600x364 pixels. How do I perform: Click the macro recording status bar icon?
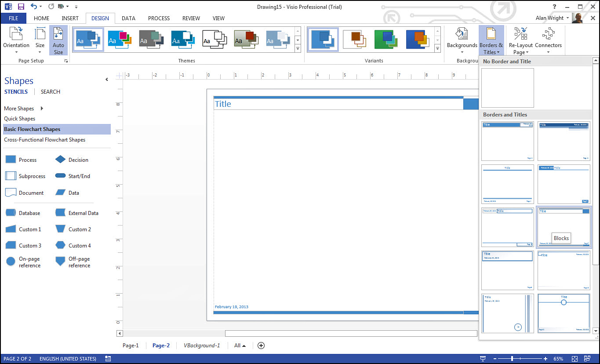tap(108, 359)
